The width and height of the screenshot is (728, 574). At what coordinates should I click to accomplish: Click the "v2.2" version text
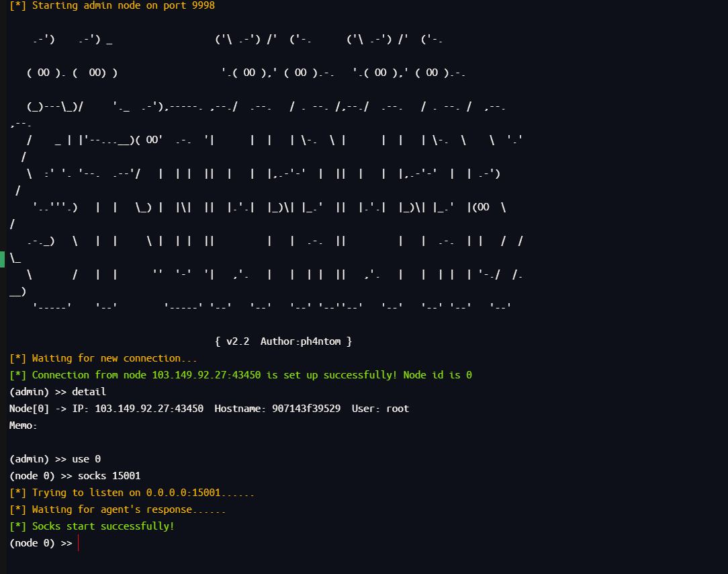(x=238, y=341)
